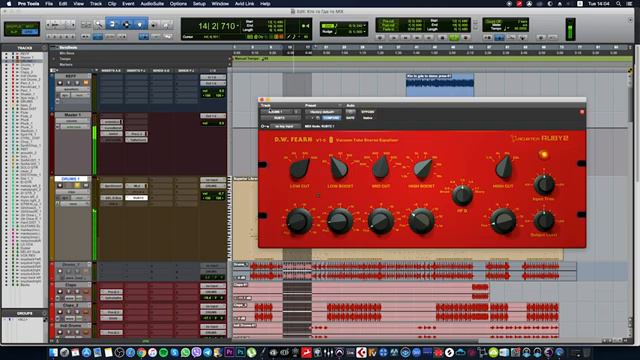The height and width of the screenshot is (360, 640).
Task: Select the Grabber tool
Action: click(140, 24)
